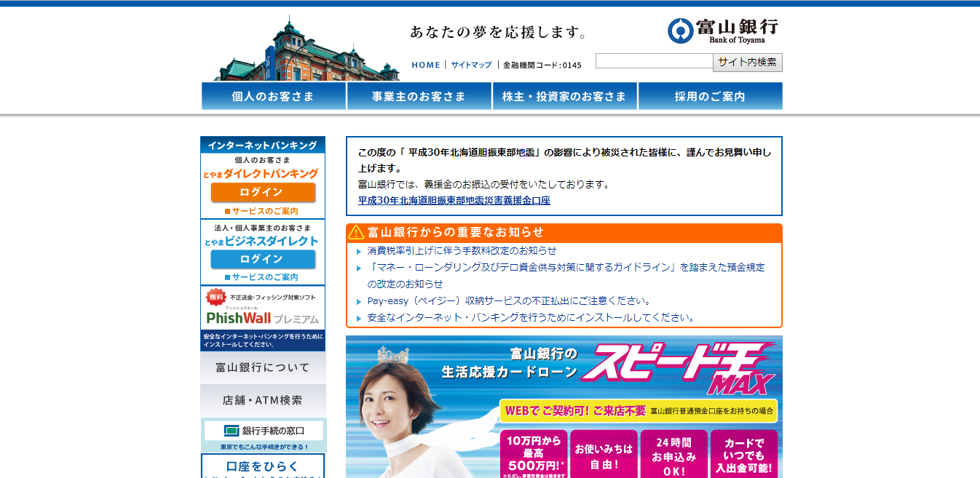Focus the site search input field
This screenshot has width=980, height=478.
click(654, 61)
